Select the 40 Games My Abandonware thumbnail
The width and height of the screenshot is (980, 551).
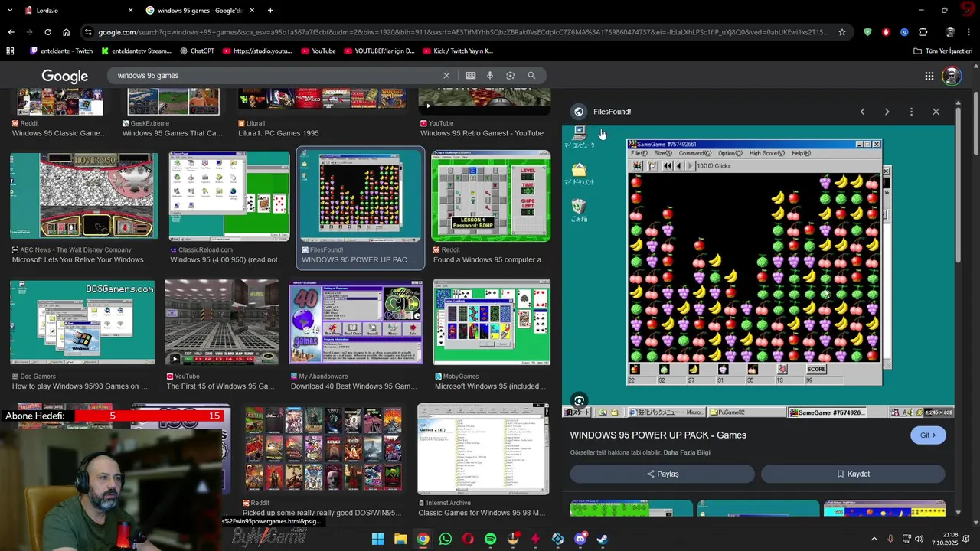click(355, 322)
